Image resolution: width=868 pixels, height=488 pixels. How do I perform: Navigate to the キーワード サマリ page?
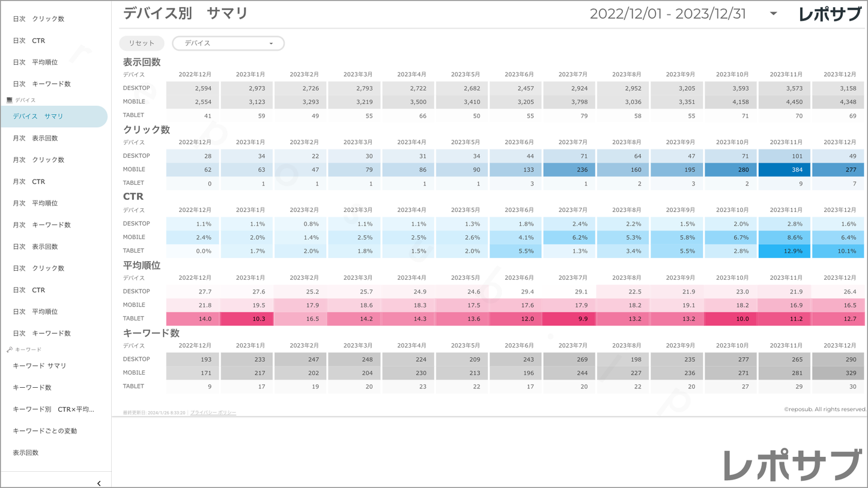pyautogui.click(x=40, y=366)
